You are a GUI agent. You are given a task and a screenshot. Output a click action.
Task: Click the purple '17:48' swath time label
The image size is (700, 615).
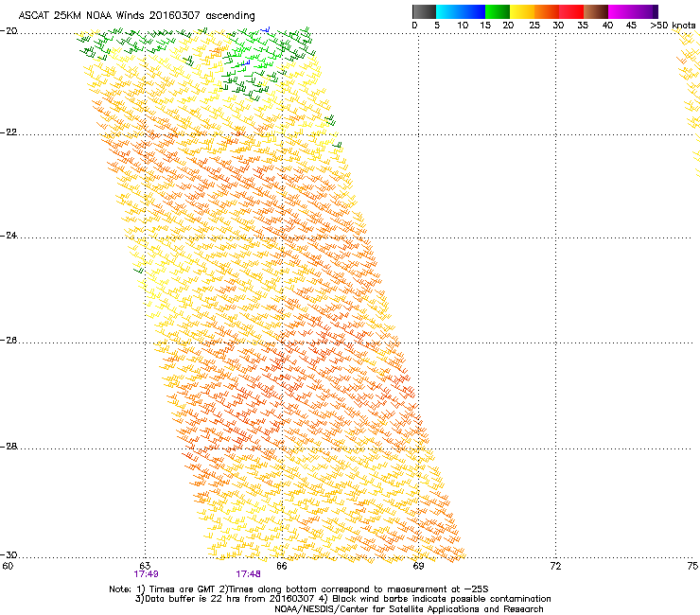click(248, 574)
